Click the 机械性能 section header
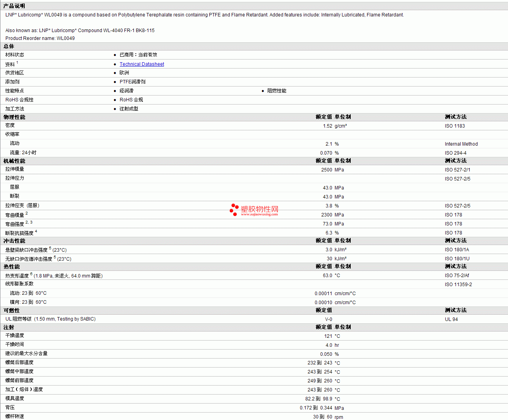The image size is (508, 420). 14,161
